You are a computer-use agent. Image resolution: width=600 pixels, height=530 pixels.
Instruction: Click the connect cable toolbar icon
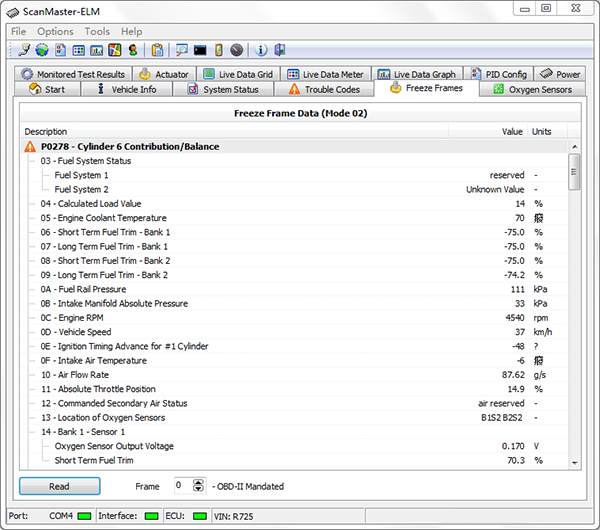[24, 50]
